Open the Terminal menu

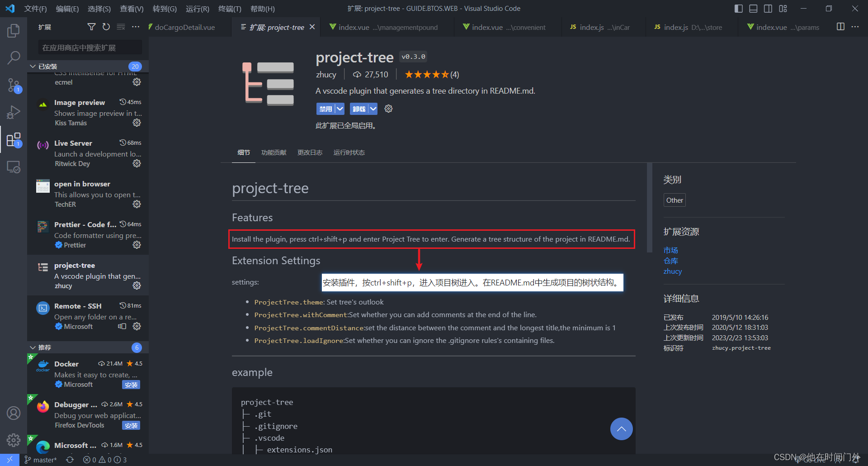click(230, 9)
